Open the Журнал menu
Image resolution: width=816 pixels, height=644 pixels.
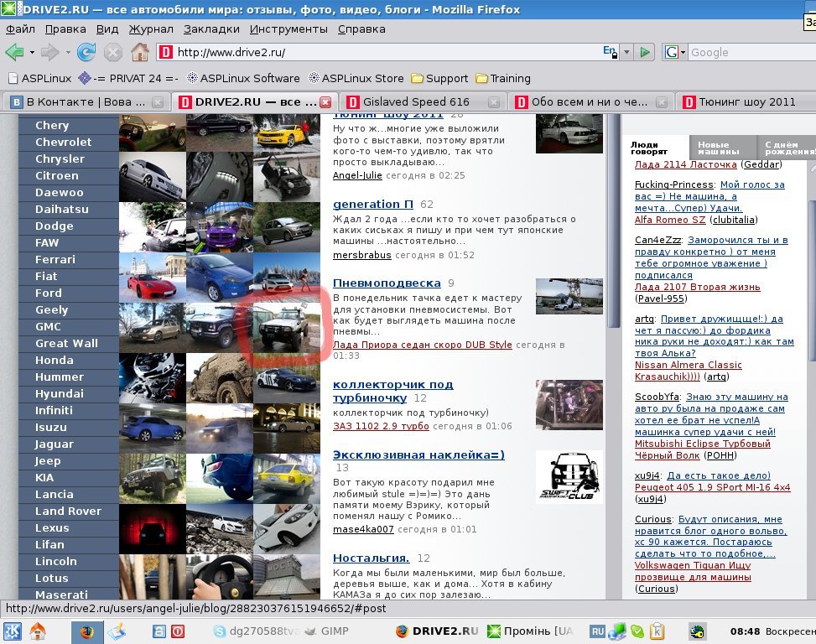point(151,29)
